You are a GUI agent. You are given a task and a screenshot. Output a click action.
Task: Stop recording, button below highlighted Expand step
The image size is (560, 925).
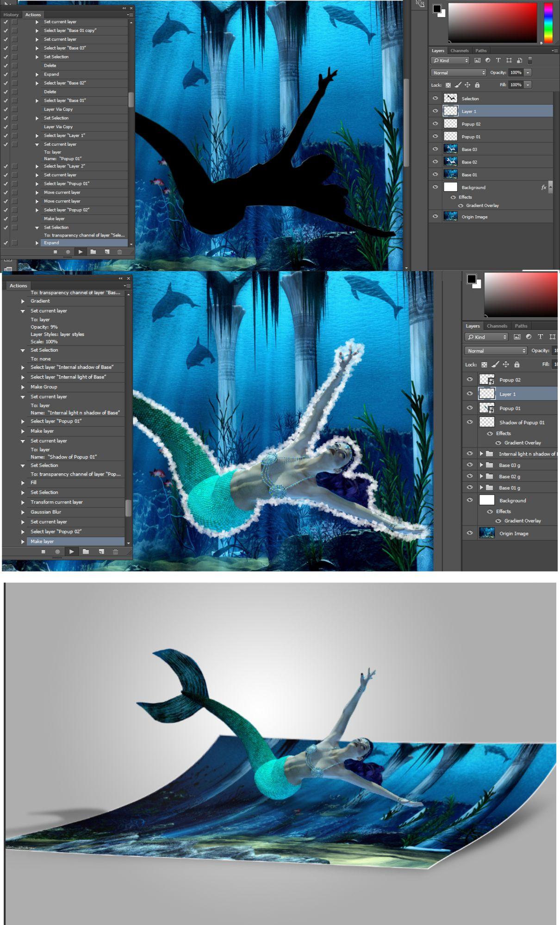coord(55,252)
